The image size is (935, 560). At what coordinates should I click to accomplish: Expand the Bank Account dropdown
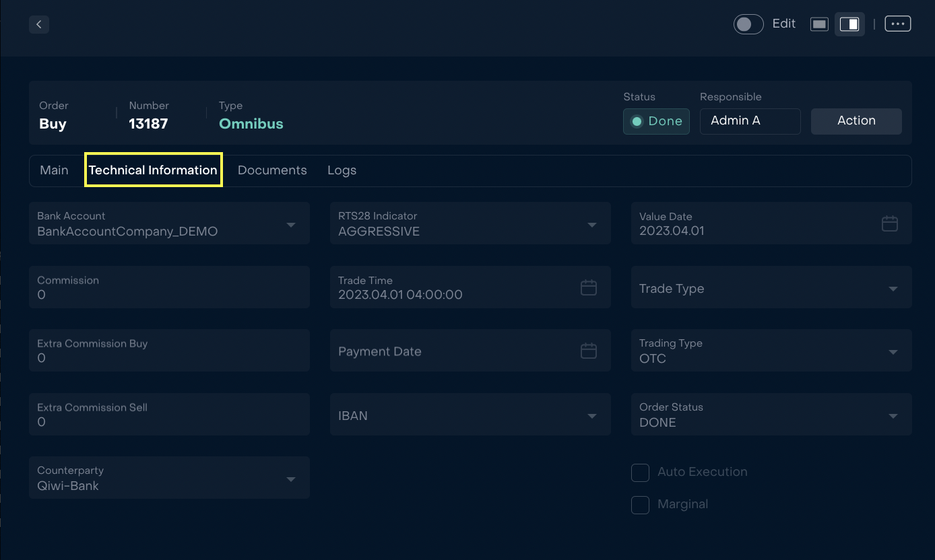291,224
